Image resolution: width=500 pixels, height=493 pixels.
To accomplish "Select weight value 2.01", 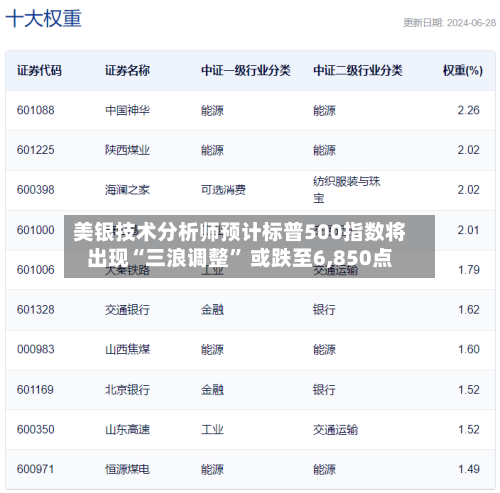I will [468, 230].
